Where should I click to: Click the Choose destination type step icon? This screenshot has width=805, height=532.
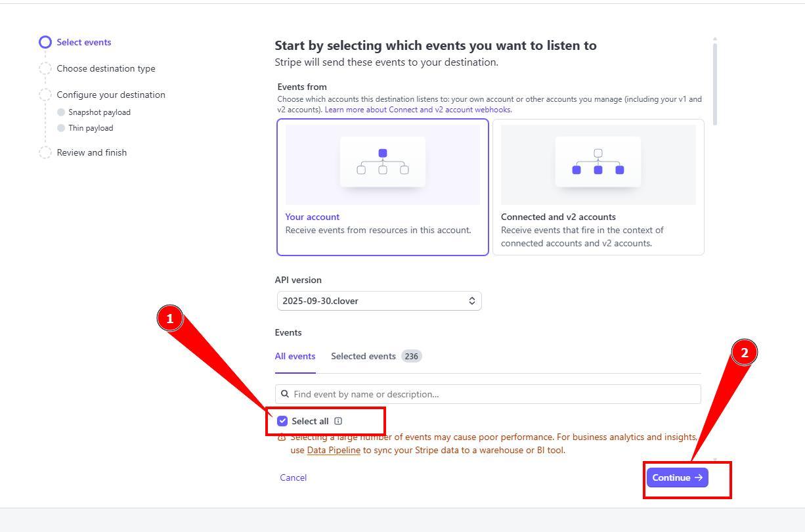point(45,69)
